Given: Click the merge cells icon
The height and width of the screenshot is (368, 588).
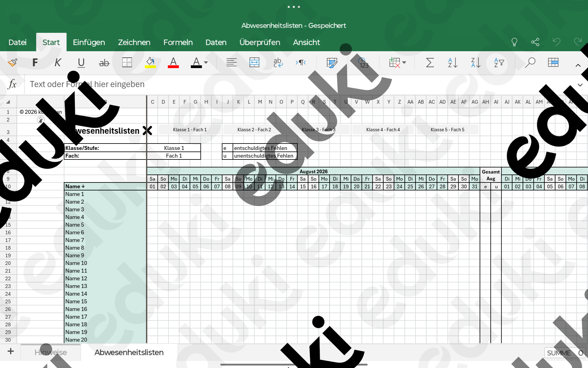Looking at the screenshot, I should [254, 63].
